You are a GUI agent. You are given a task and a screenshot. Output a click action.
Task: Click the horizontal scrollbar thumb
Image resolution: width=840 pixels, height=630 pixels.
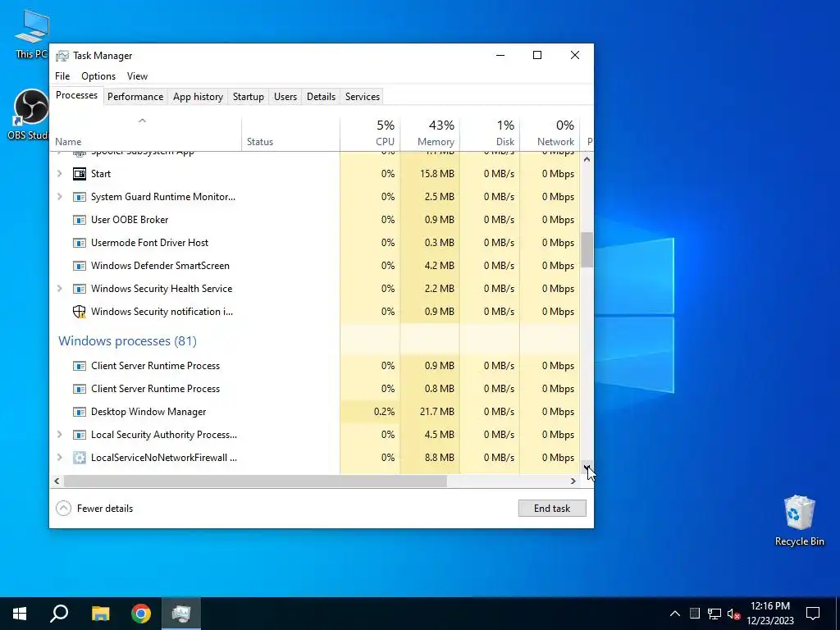pyautogui.click(x=255, y=481)
